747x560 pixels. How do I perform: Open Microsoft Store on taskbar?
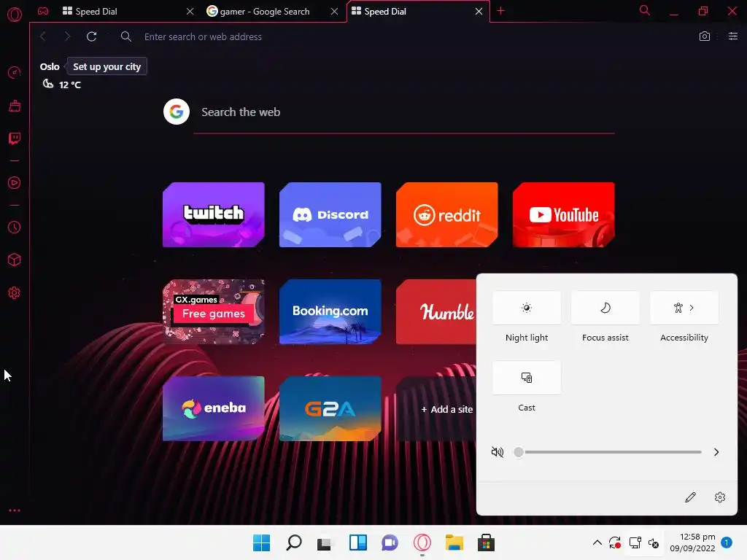[487, 542]
